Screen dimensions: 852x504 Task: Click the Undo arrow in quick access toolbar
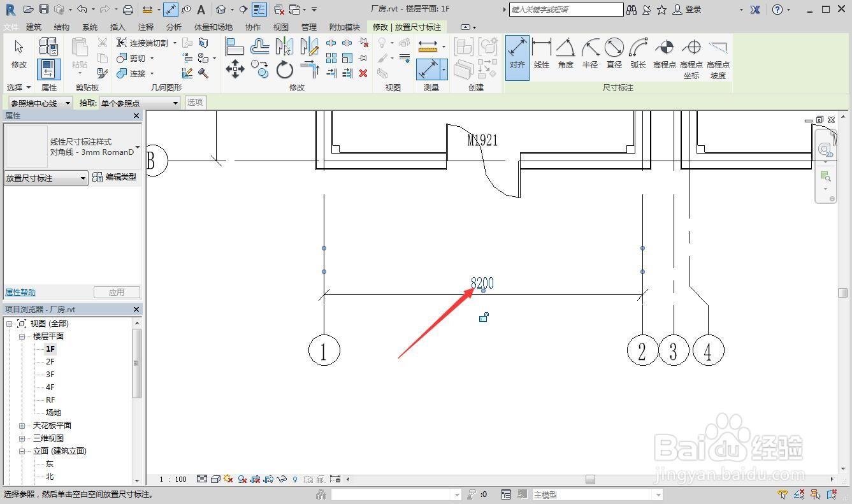click(82, 10)
